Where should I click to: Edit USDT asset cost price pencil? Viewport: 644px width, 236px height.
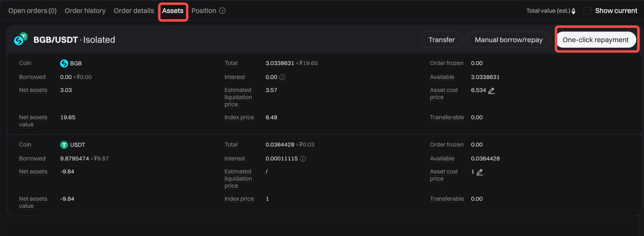pyautogui.click(x=480, y=172)
